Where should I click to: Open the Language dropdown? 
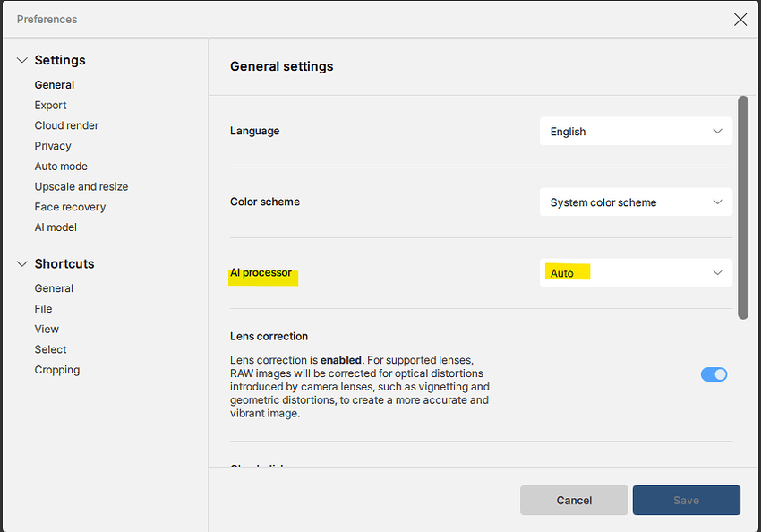click(636, 132)
